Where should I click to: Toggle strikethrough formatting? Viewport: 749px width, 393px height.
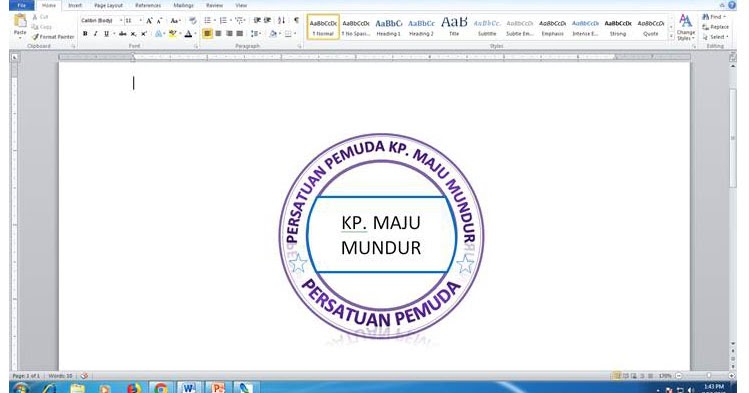123,34
